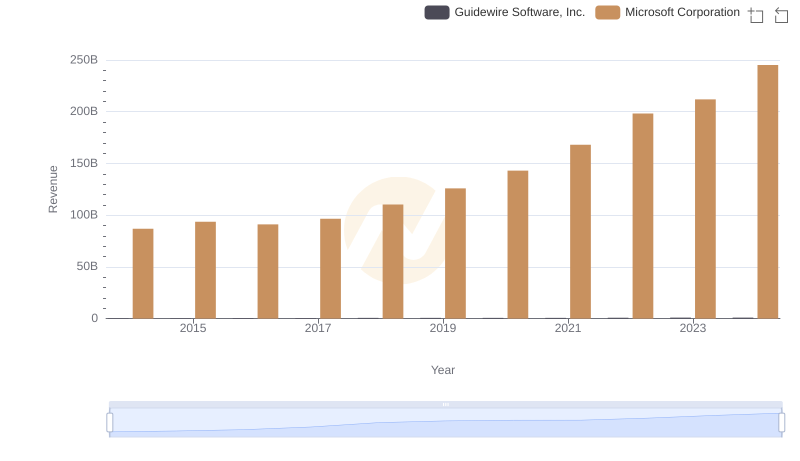Click the Microsoft 2020 revenue bar
Viewport: 800px width, 461px height.
point(518,244)
